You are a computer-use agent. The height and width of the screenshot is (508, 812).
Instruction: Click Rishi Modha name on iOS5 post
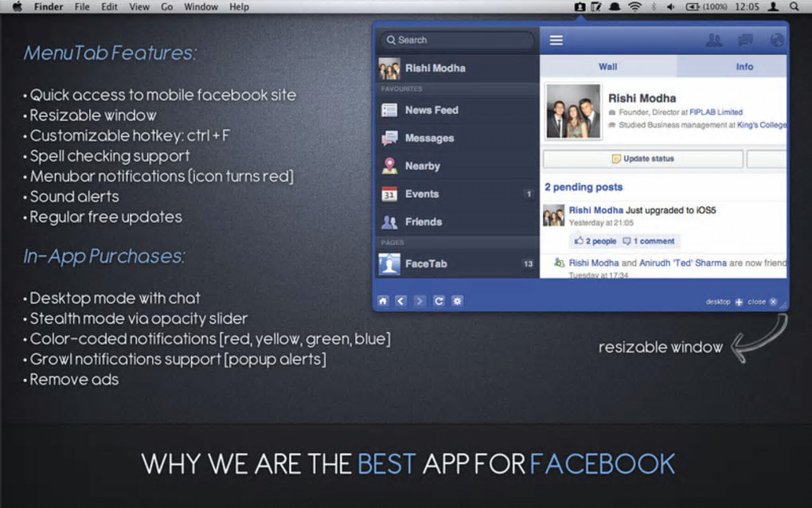pyautogui.click(x=596, y=210)
